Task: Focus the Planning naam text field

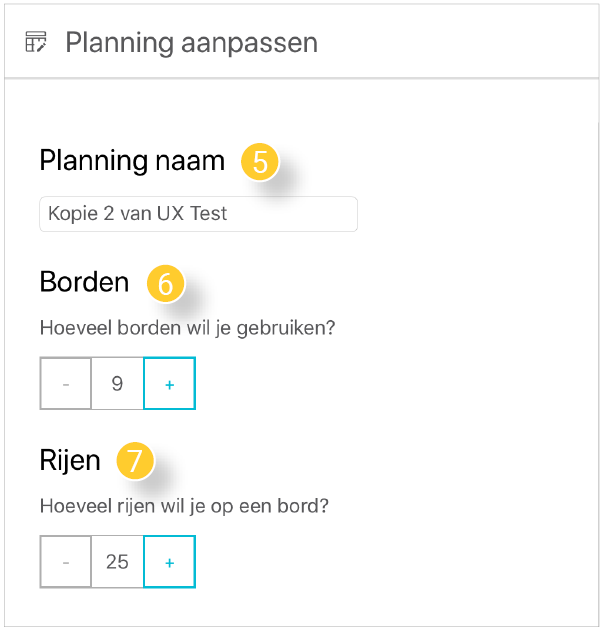Action: point(198,214)
